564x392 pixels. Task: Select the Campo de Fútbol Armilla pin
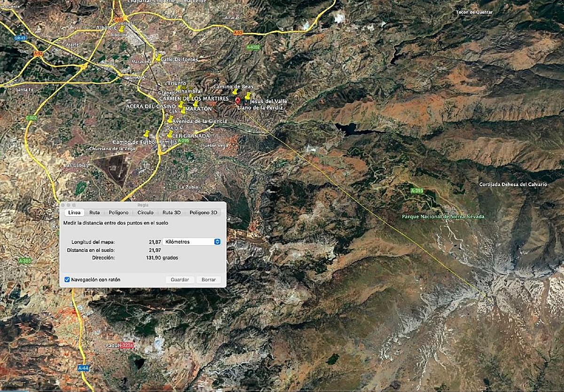tap(147, 134)
